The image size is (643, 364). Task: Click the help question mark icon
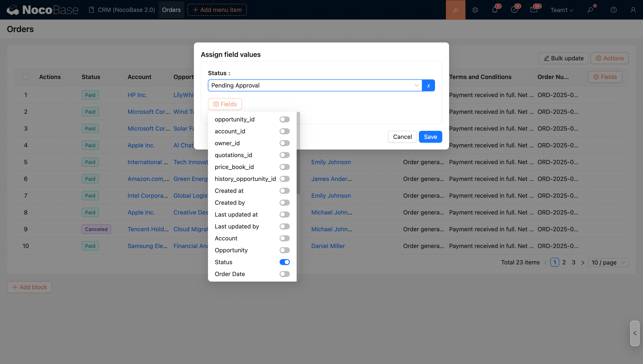[613, 10]
